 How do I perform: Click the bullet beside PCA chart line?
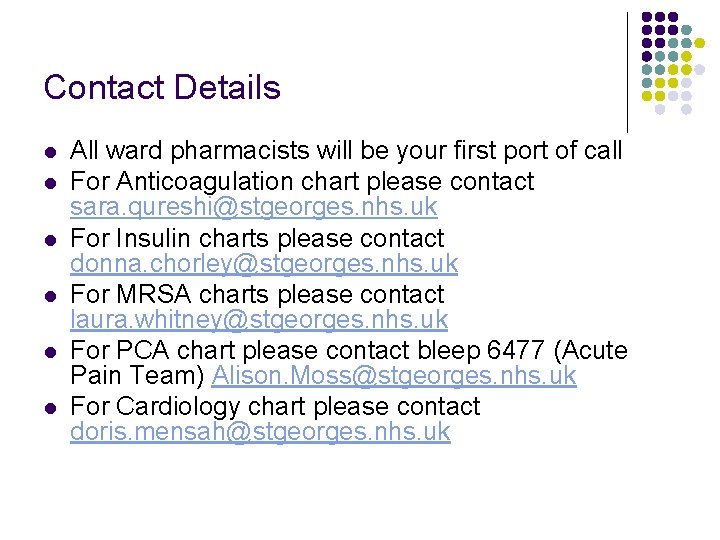(x=50, y=351)
